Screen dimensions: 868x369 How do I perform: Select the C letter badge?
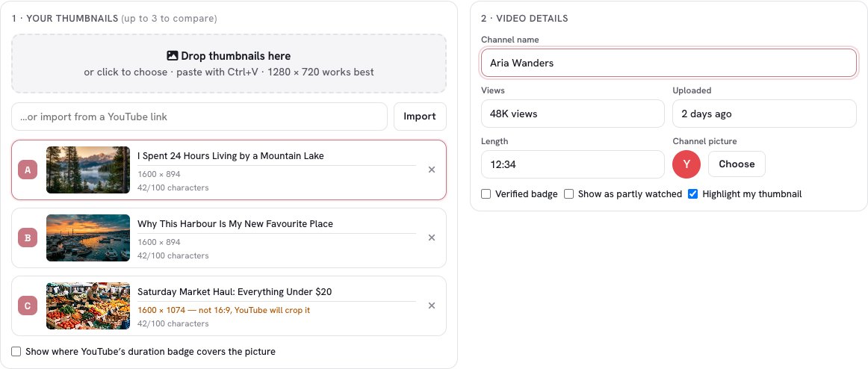[28, 306]
